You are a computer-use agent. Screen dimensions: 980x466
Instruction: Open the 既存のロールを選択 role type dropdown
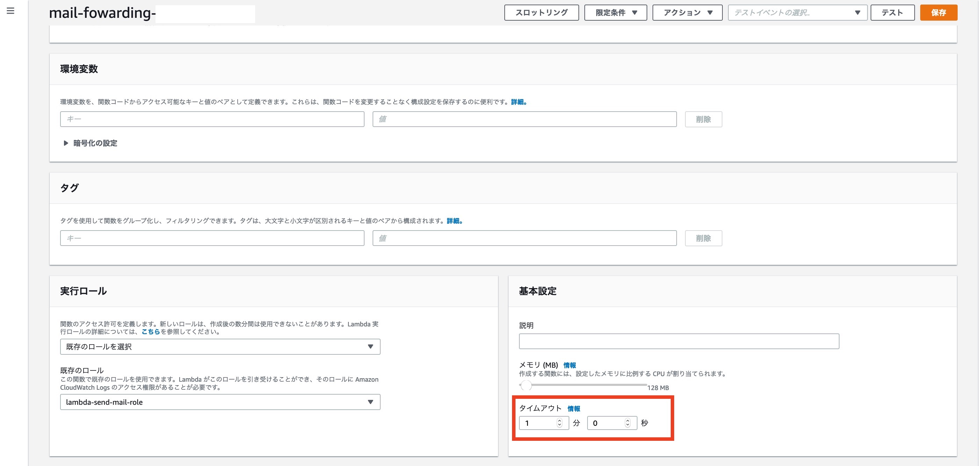point(220,347)
